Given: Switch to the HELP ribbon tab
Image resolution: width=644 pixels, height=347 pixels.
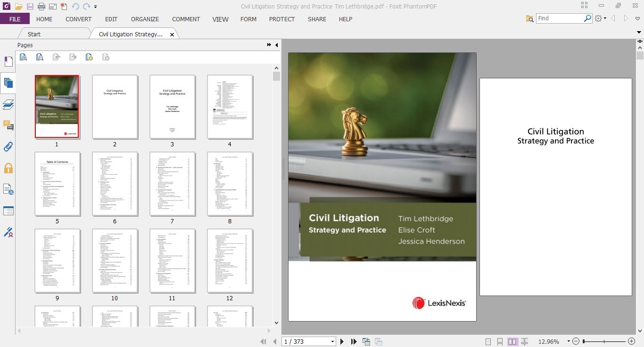Looking at the screenshot, I should tap(346, 19).
